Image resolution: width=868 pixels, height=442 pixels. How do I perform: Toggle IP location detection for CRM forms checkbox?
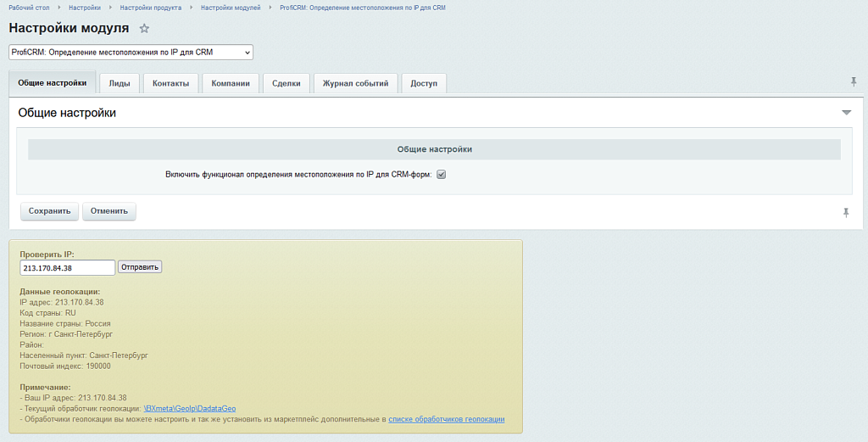click(x=441, y=175)
